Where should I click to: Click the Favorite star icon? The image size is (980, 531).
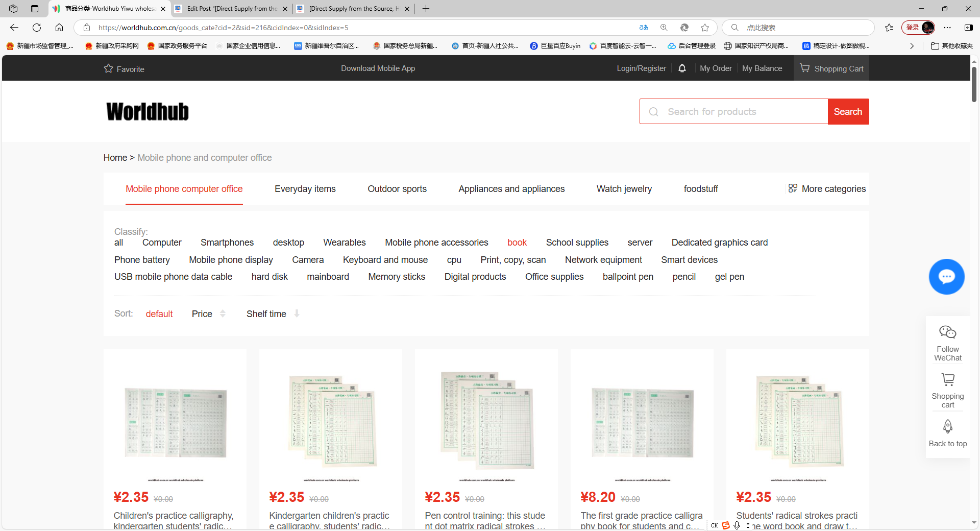108,68
